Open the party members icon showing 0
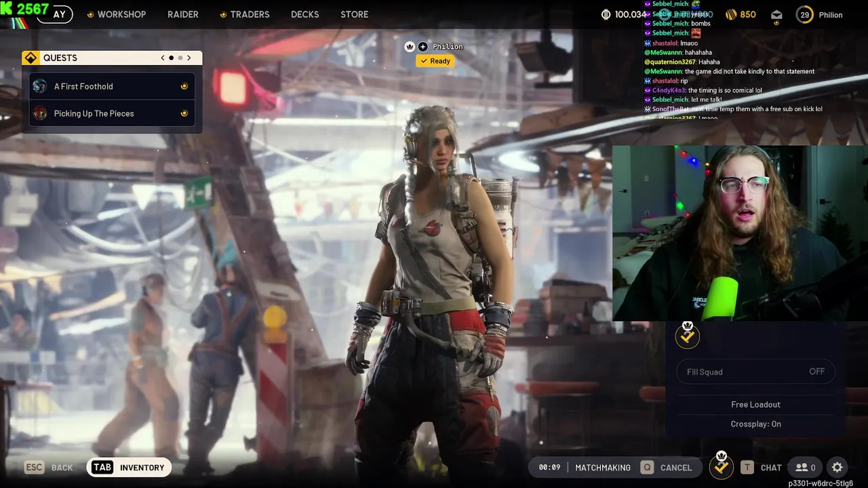Image resolution: width=868 pixels, height=488 pixels. [806, 467]
